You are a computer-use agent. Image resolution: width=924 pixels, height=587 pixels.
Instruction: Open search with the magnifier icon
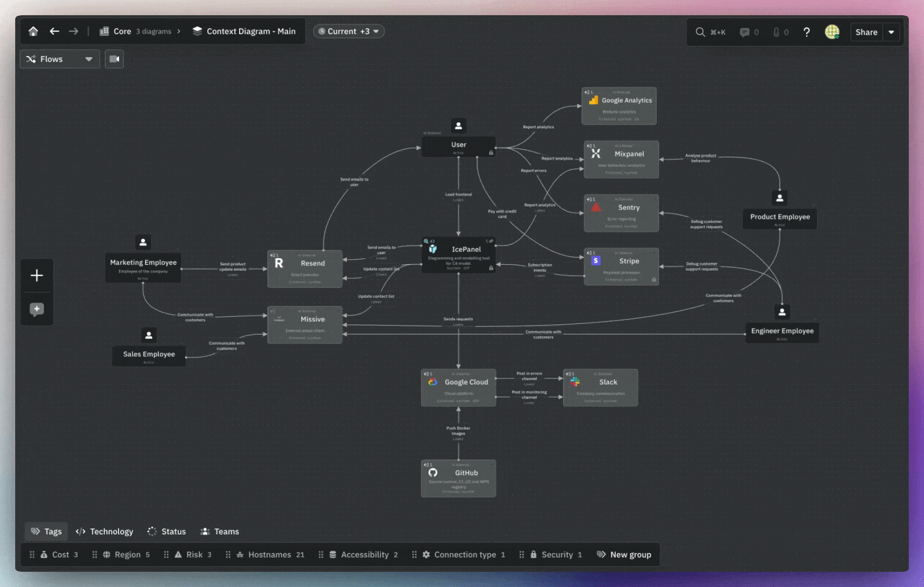tap(701, 32)
